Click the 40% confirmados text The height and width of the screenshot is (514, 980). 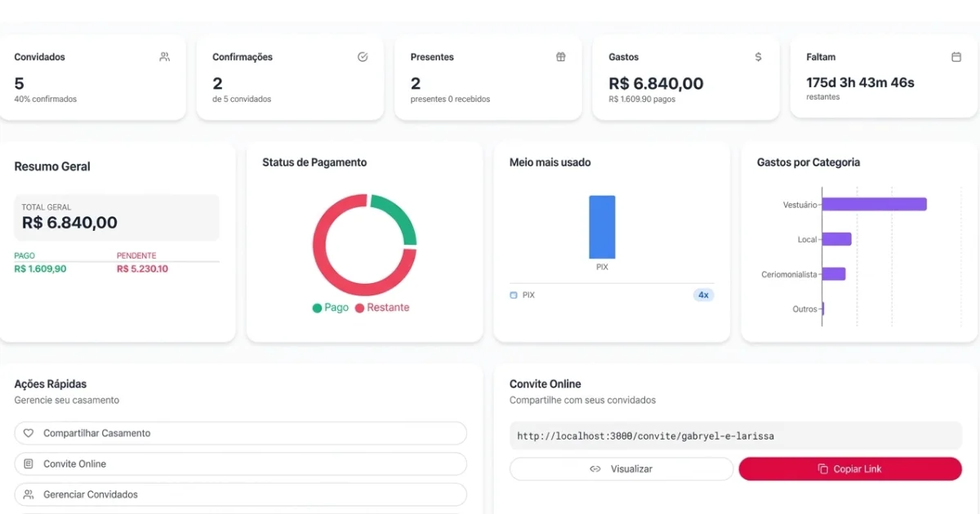click(46, 100)
